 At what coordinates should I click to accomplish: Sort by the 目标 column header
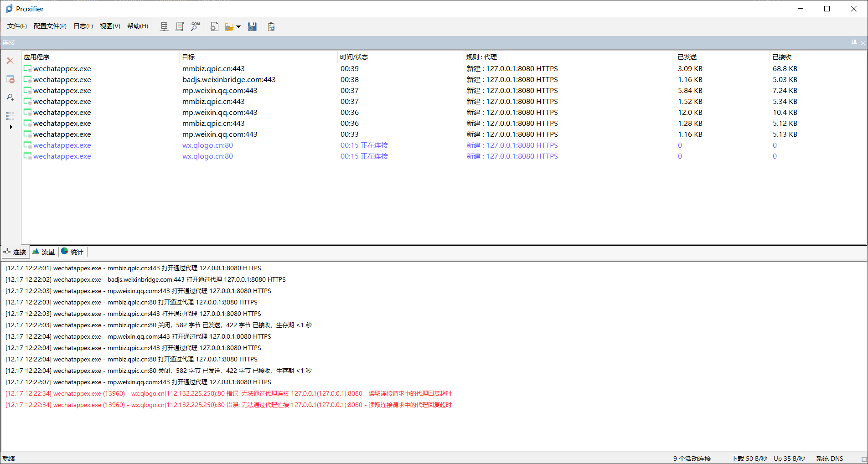click(258, 57)
